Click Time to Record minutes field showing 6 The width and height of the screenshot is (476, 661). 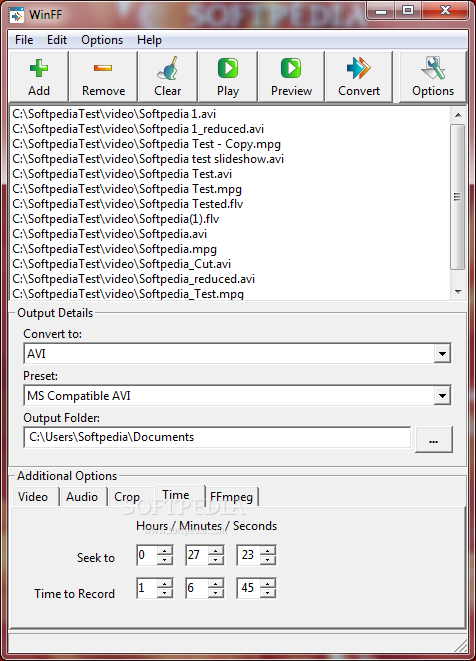pos(197,588)
